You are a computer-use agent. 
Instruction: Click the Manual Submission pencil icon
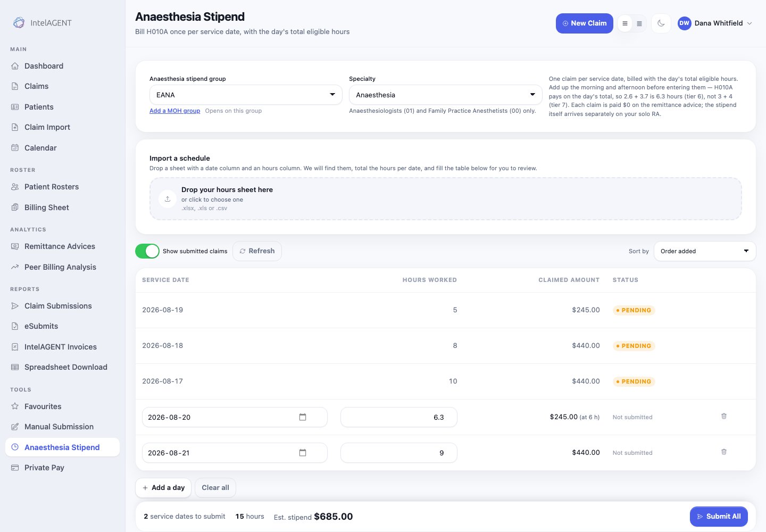tap(15, 427)
